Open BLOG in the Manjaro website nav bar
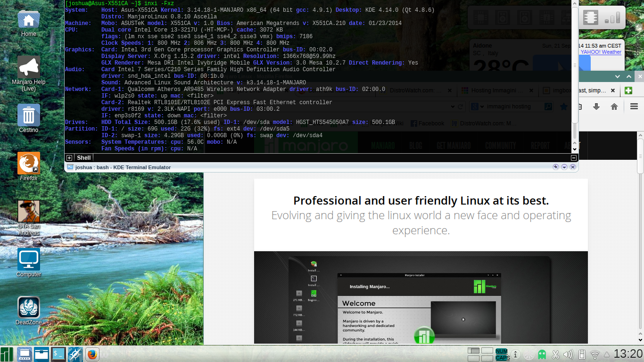 [416, 146]
